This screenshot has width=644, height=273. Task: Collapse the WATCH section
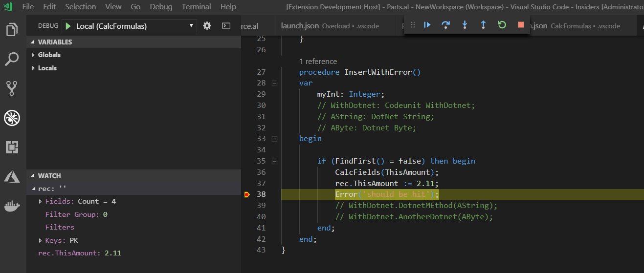pyautogui.click(x=133, y=176)
